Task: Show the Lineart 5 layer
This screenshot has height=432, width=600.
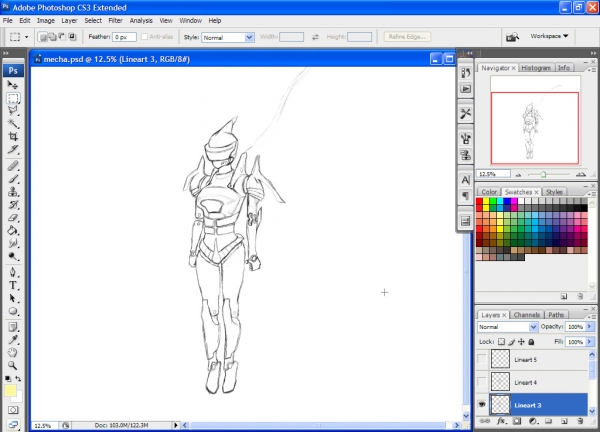Action: 482,359
